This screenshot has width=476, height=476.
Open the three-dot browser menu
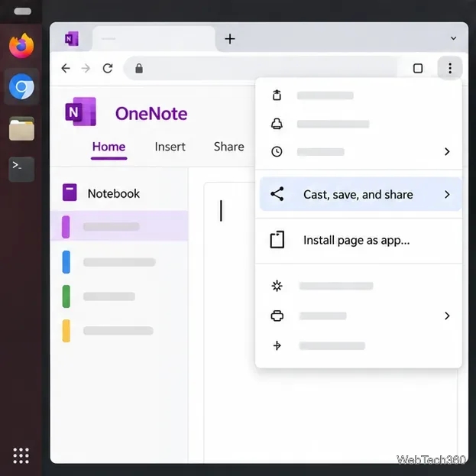coord(450,68)
